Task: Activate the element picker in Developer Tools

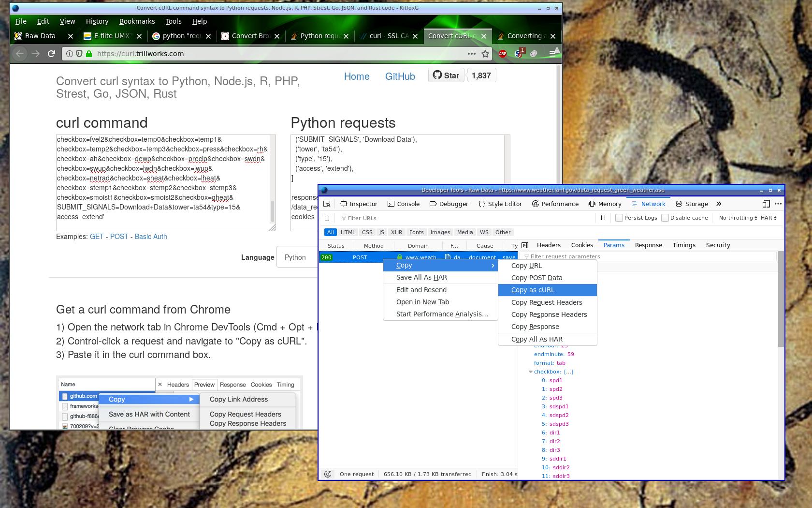Action: point(327,204)
